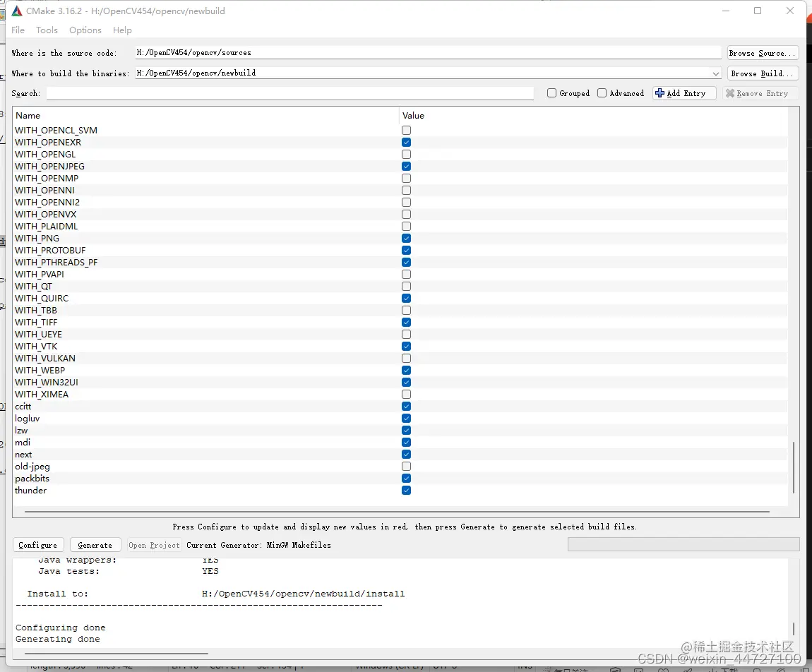812x672 pixels.
Task: Uncheck the thunder option
Action: pyautogui.click(x=407, y=491)
